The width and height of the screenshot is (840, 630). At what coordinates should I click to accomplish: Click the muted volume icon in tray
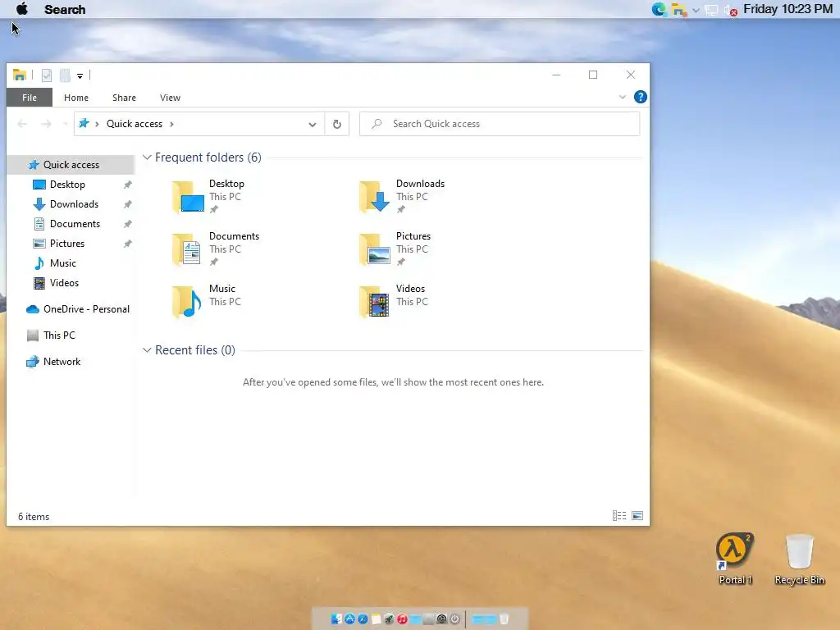(x=731, y=10)
